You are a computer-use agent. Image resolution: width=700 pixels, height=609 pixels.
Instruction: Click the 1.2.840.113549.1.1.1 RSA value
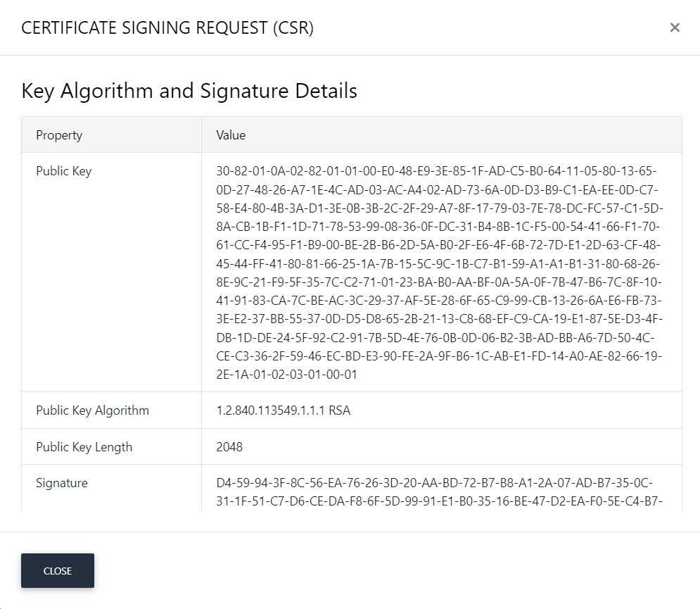pyautogui.click(x=284, y=410)
